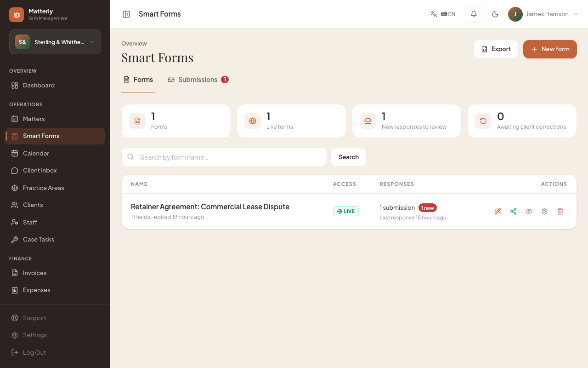The width and height of the screenshot is (588, 368).
Task: Click the magic wand action icon
Action: (x=498, y=212)
